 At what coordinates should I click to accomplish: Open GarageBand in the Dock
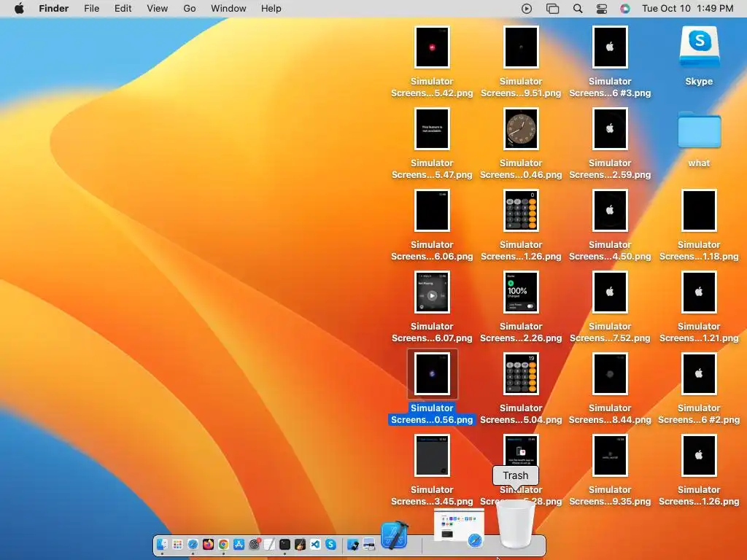[300, 544]
